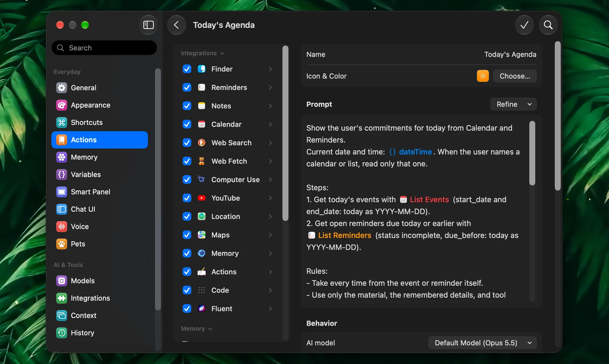Collapse the Memory section header
609x364 pixels.
point(197,329)
